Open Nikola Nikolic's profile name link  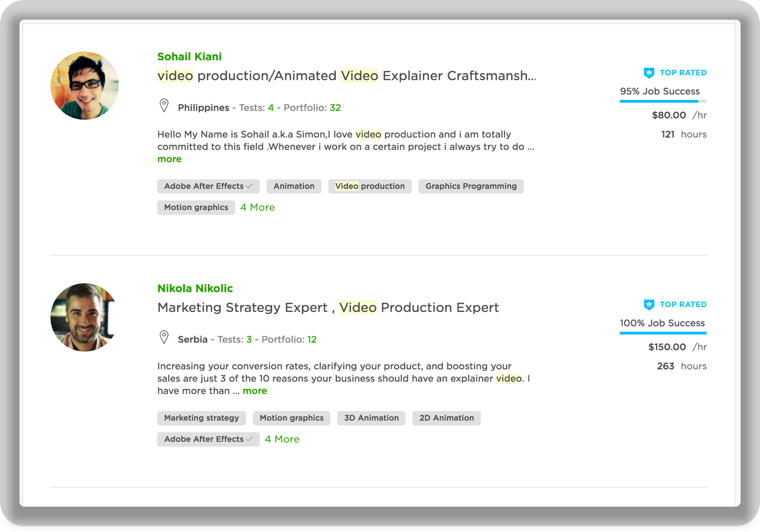195,288
